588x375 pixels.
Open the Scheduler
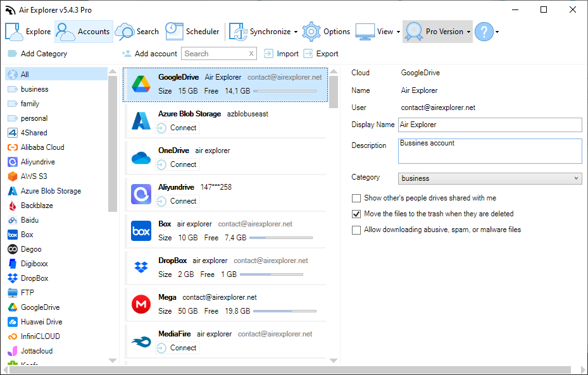[192, 32]
